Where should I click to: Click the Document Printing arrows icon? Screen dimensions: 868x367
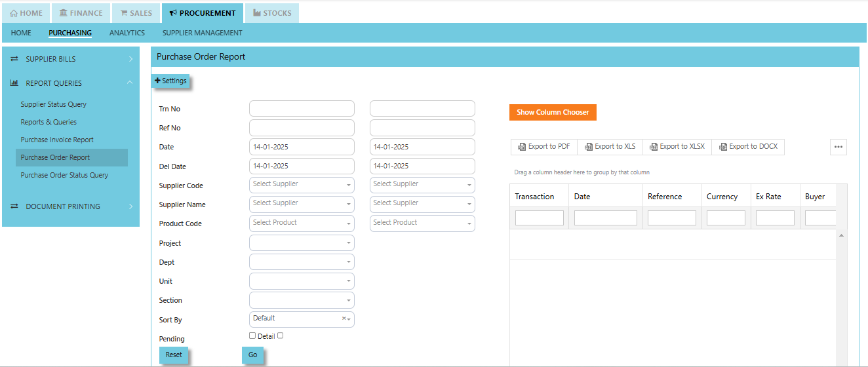coord(14,206)
